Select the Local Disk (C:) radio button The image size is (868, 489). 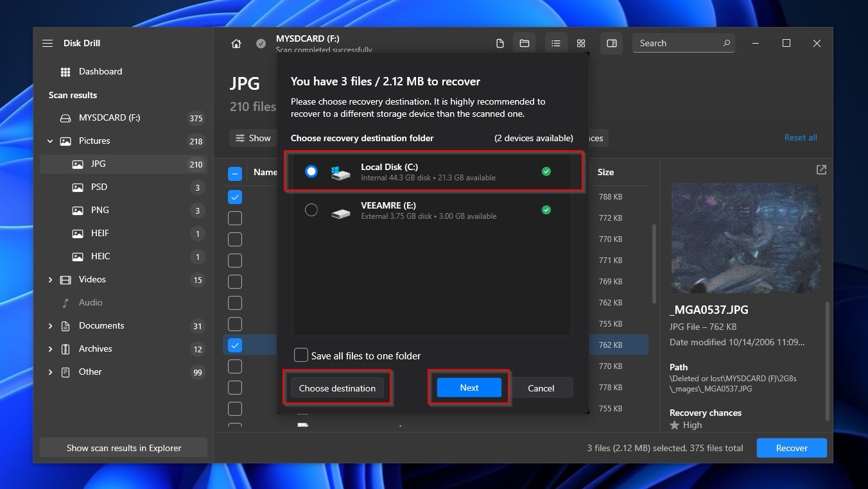311,171
